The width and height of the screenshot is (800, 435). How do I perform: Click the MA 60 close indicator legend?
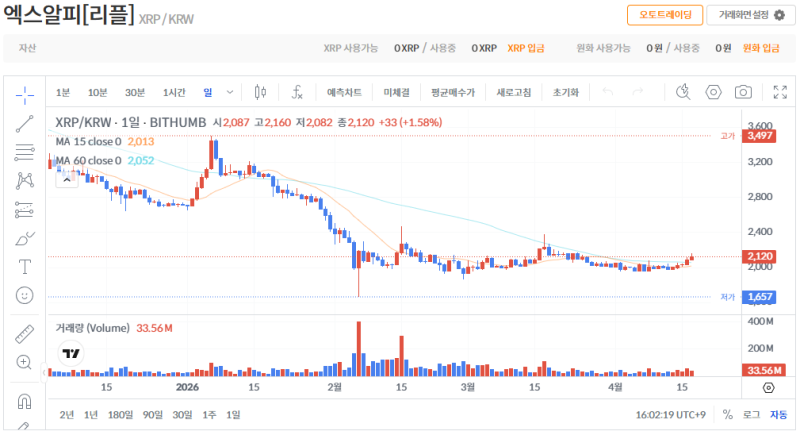[x=88, y=160]
